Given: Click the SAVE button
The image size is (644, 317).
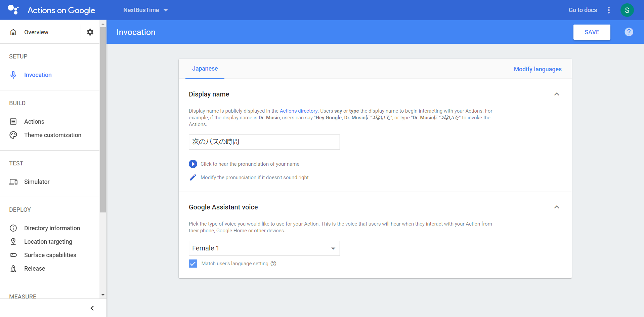Looking at the screenshot, I should (592, 32).
